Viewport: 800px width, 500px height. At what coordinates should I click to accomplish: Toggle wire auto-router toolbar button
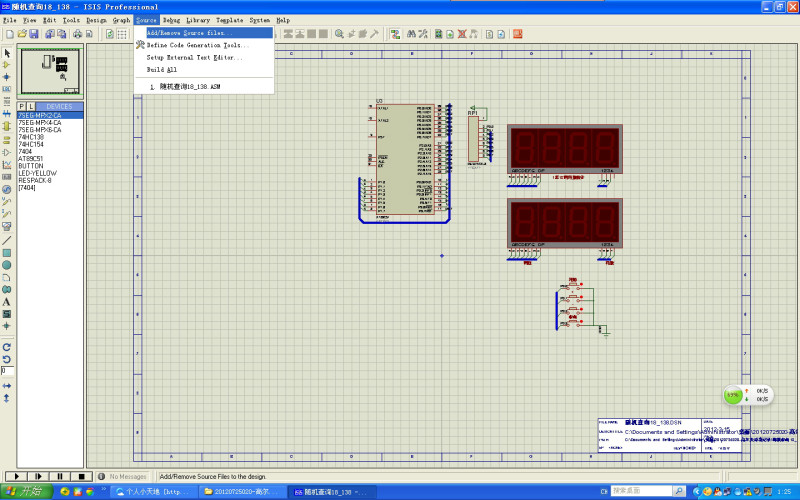coord(395,34)
